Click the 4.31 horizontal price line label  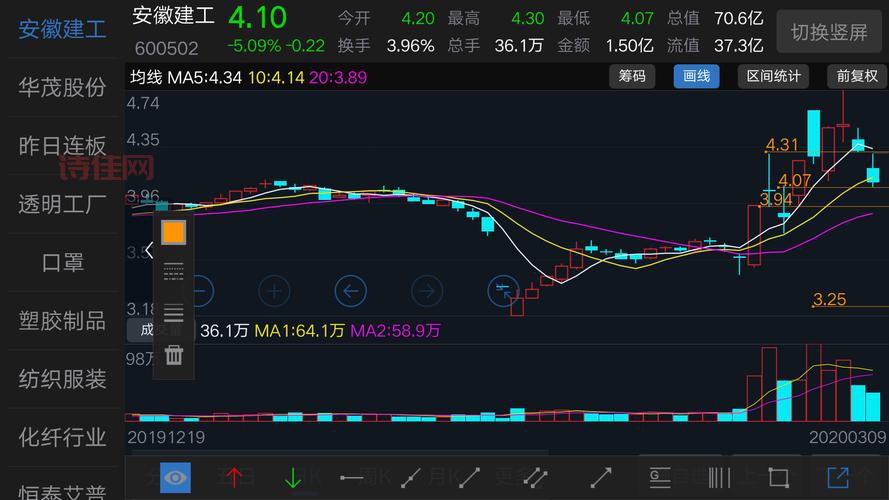782,145
